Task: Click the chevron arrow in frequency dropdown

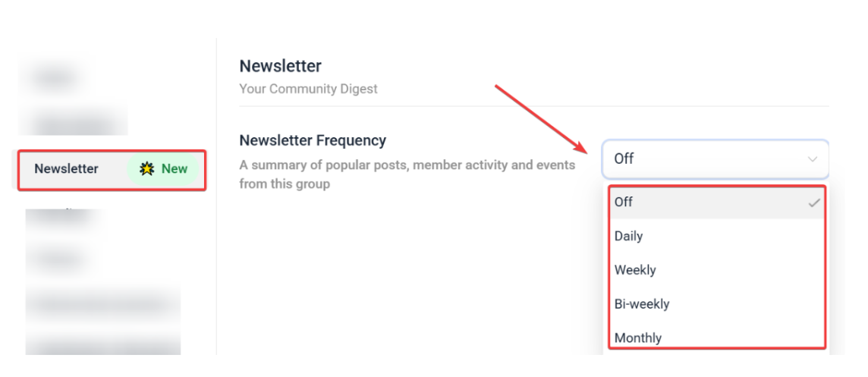Action: [x=813, y=159]
